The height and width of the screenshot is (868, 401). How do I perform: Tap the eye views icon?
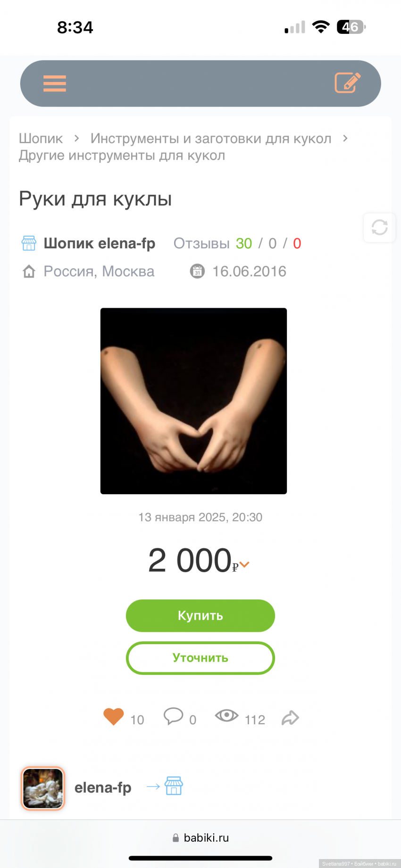(x=226, y=716)
